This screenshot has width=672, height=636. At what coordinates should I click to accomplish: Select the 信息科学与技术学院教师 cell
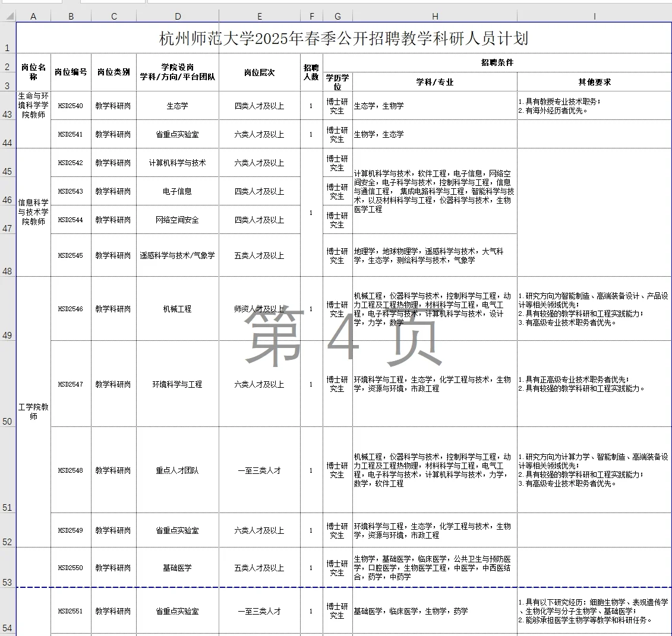[x=33, y=212]
